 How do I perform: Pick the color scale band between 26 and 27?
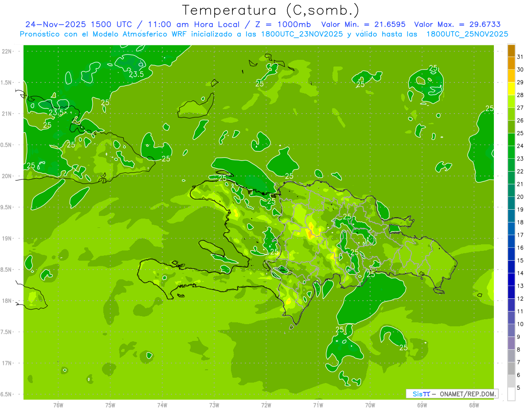pos(511,114)
